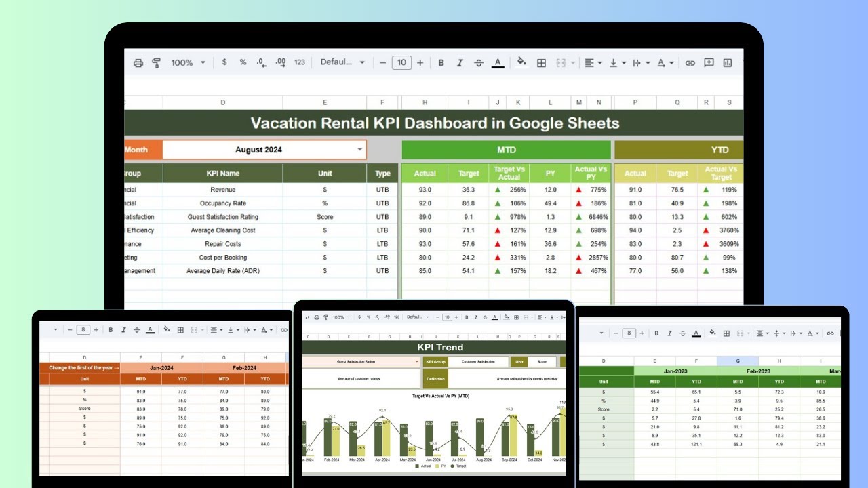Click the Insert link icon in the bottom-right sheet
The width and height of the screenshot is (868, 488).
click(830, 333)
